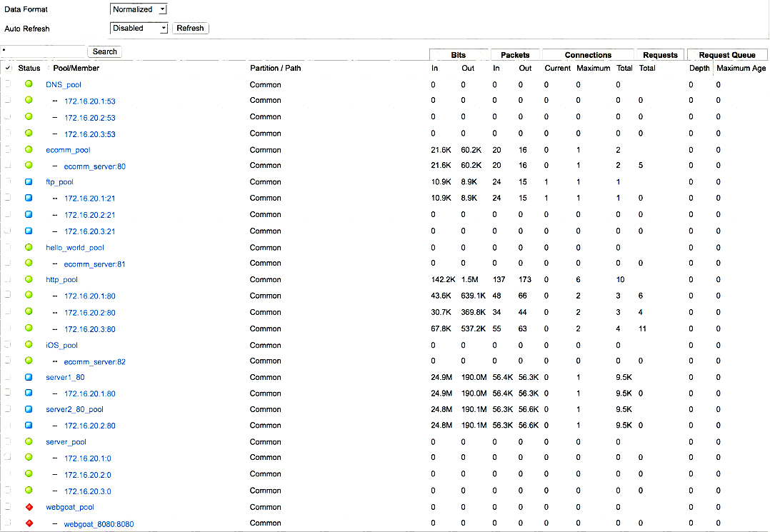
Task: Click blue square status icon for ftp_pool
Action: click(x=29, y=182)
